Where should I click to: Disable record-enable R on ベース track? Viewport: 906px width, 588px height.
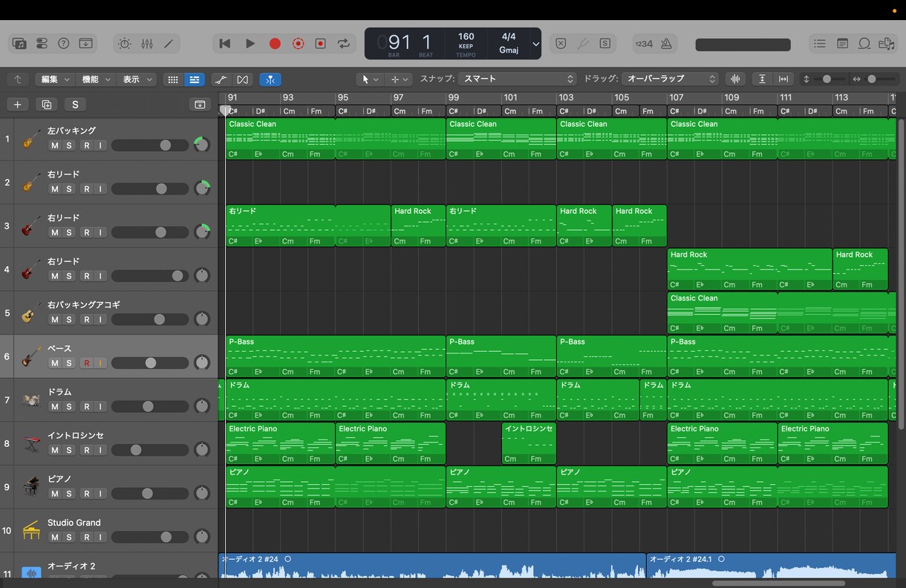pos(86,363)
